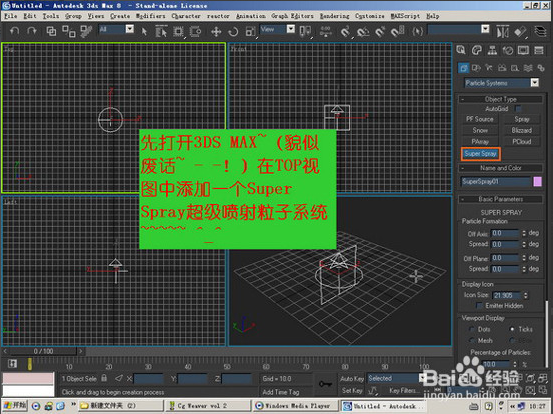Image resolution: width=553 pixels, height=414 pixels.
Task: Select the Ticks viewport display radio
Action: point(512,329)
